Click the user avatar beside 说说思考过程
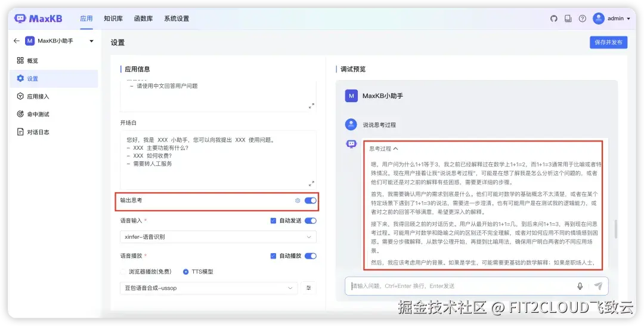Viewport: 644px width, 326px height. point(351,124)
